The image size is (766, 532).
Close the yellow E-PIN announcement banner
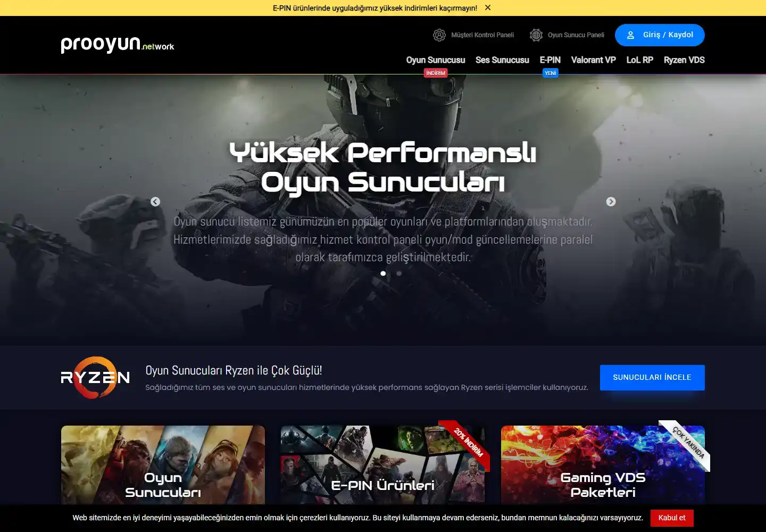point(488,8)
